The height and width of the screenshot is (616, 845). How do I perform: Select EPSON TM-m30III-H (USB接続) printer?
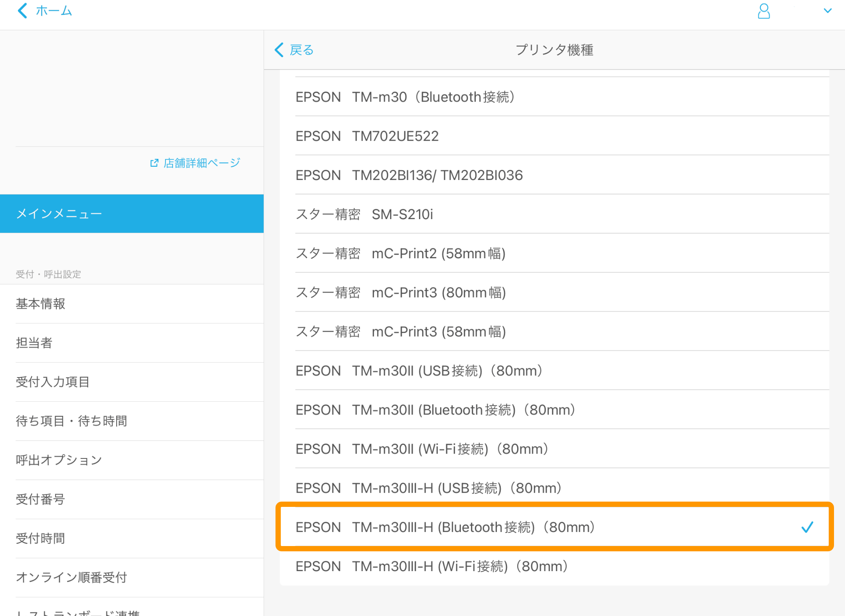554,488
